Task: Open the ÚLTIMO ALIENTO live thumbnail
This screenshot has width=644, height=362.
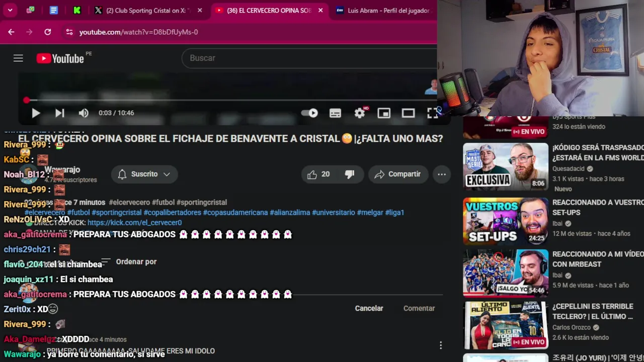Action: coord(506,325)
